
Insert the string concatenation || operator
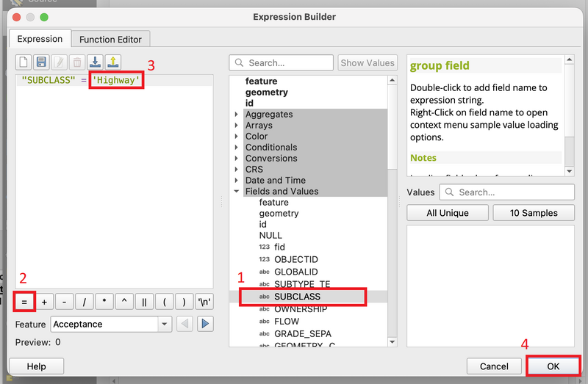(144, 302)
